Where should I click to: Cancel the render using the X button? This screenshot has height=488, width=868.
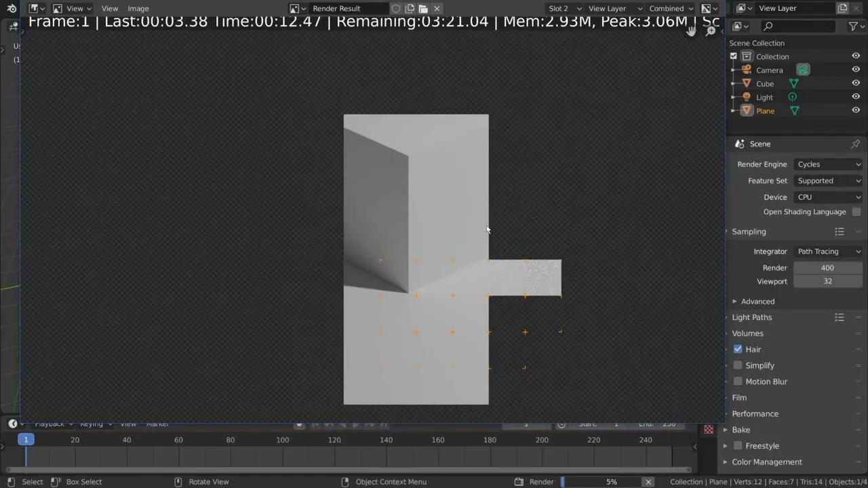click(x=648, y=481)
